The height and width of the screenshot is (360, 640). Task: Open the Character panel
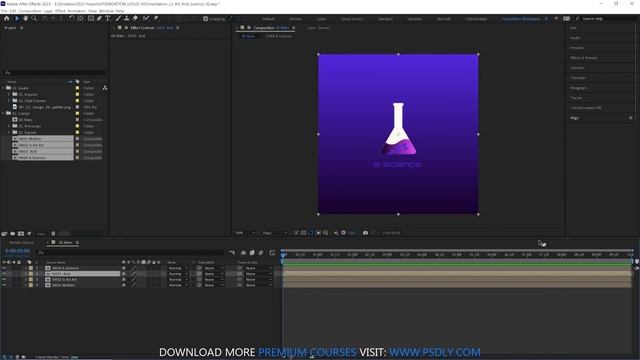point(578,78)
